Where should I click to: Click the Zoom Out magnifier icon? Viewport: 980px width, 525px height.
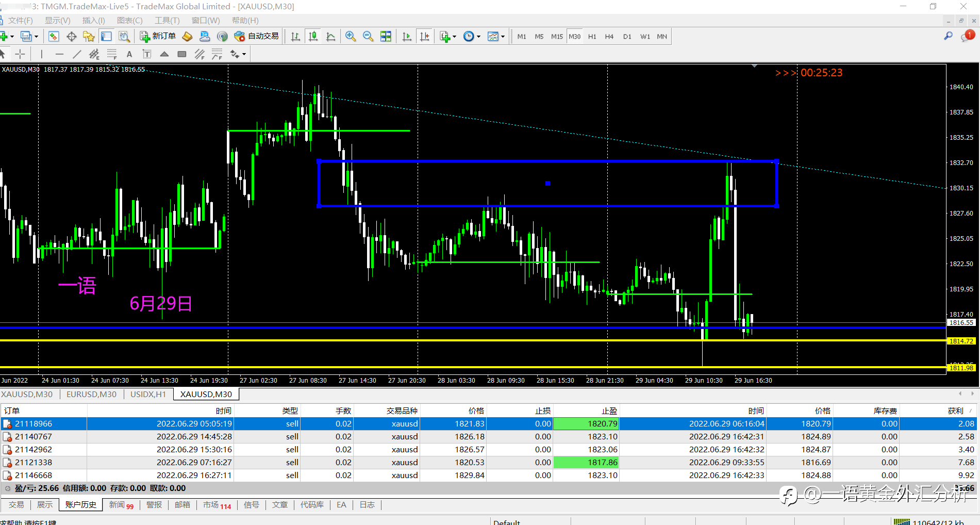pyautogui.click(x=368, y=36)
